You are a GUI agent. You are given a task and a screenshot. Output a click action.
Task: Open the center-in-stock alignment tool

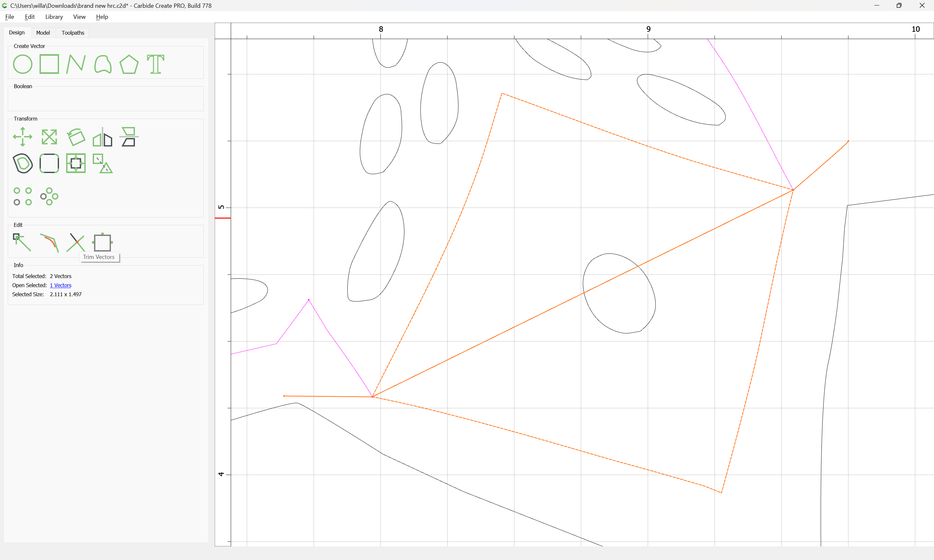point(76,163)
